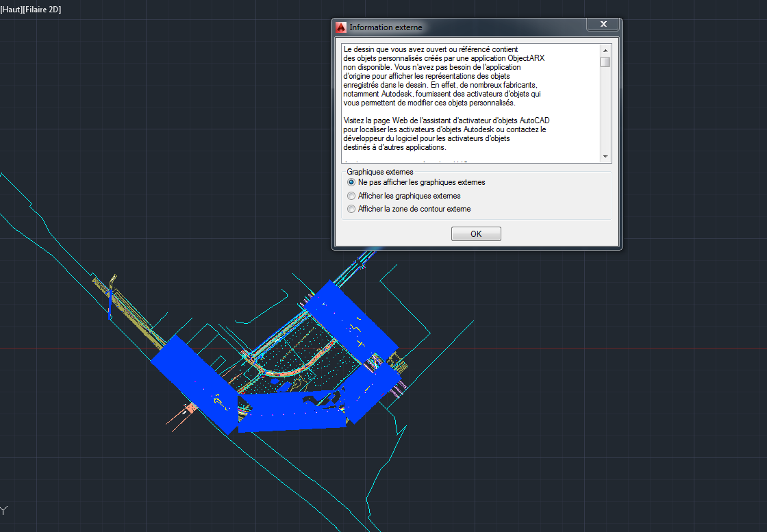The width and height of the screenshot is (767, 532).
Task: Confirm the dialog with the OK button
Action: pyautogui.click(x=475, y=233)
